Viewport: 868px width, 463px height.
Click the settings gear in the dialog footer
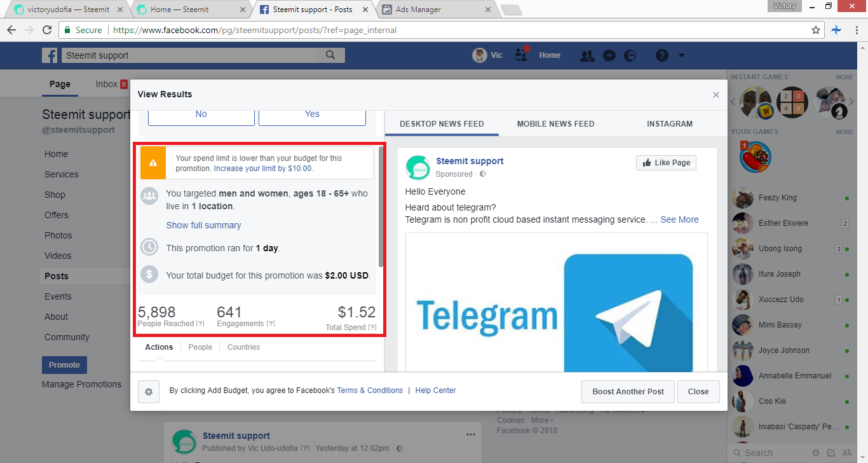pyautogui.click(x=149, y=392)
